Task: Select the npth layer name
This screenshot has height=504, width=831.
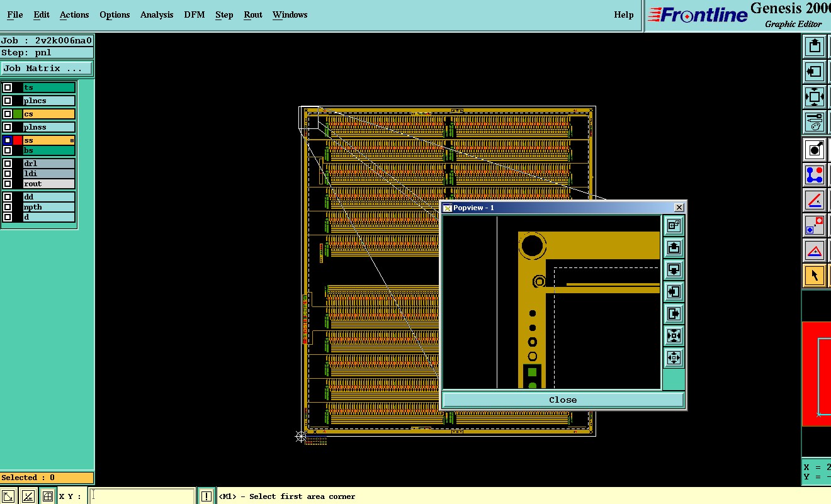Action: click(49, 207)
